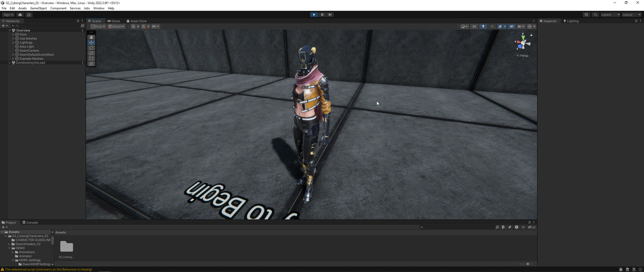Open the Layout dropdown
Screen dimensions: 644x272
pyautogui.click(x=631, y=15)
